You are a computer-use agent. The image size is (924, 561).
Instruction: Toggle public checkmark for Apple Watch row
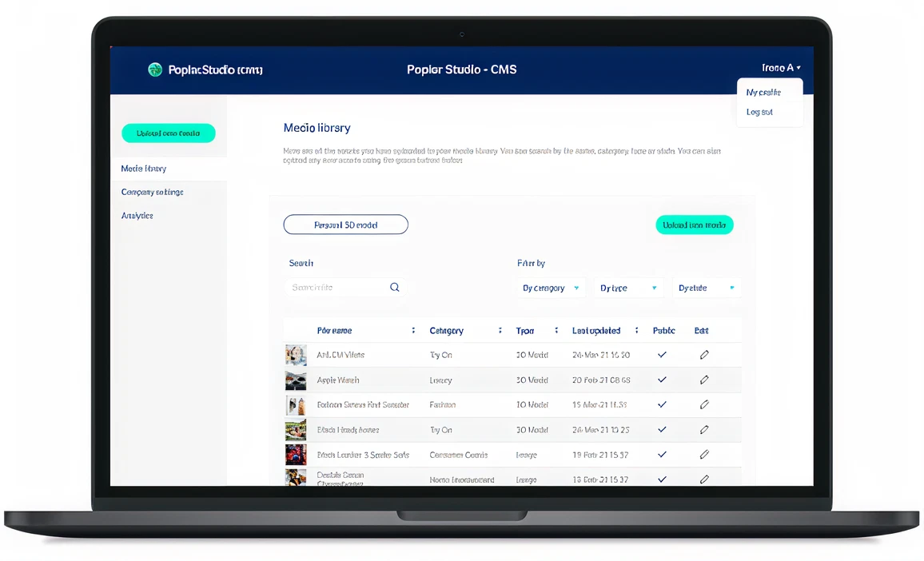(x=662, y=380)
